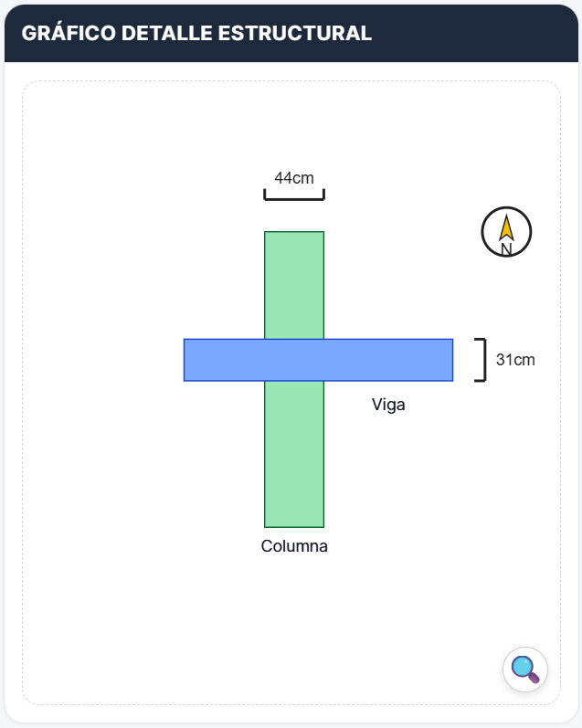Click the "31cm" dimension label
Viewport: 582px width, 728px height.
click(x=515, y=360)
